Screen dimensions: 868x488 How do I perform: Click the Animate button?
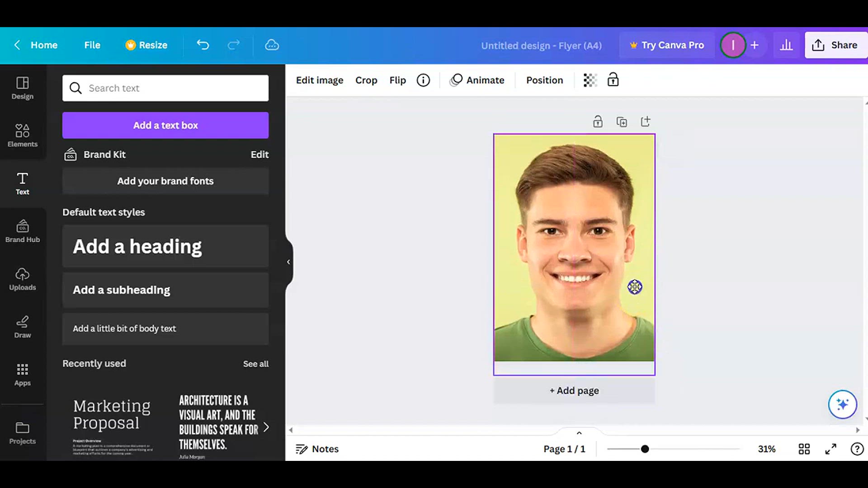(477, 80)
